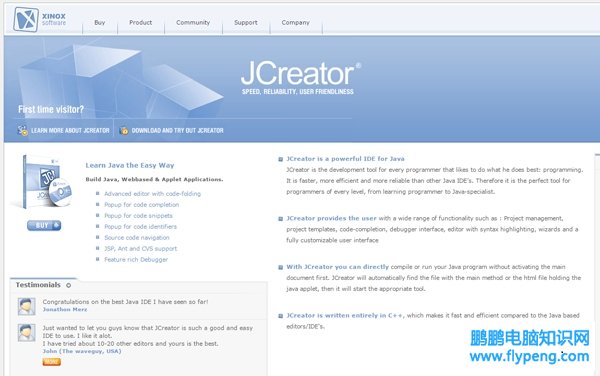Click Jonathon Merz avatar icon
Image resolution: width=600 pixels, height=376 pixels.
pyautogui.click(x=26, y=306)
